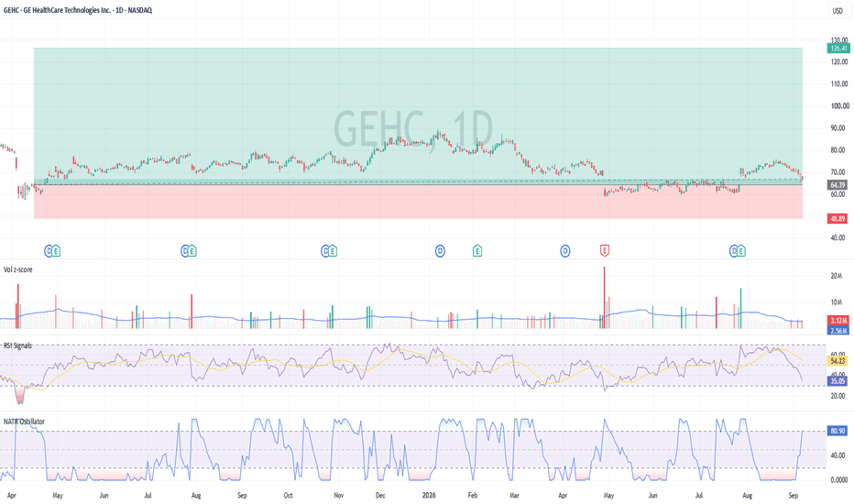Select the NATR Oscillator indicator label

point(24,422)
